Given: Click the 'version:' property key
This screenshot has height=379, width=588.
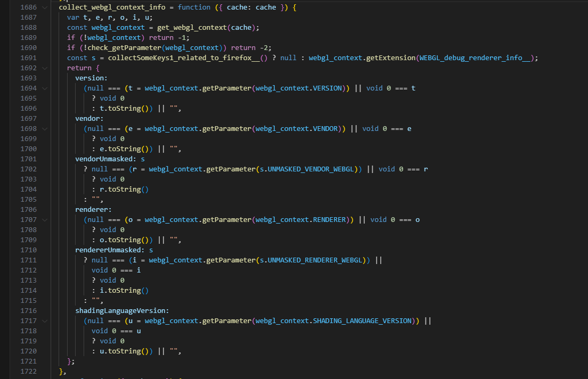Looking at the screenshot, I should [92, 78].
